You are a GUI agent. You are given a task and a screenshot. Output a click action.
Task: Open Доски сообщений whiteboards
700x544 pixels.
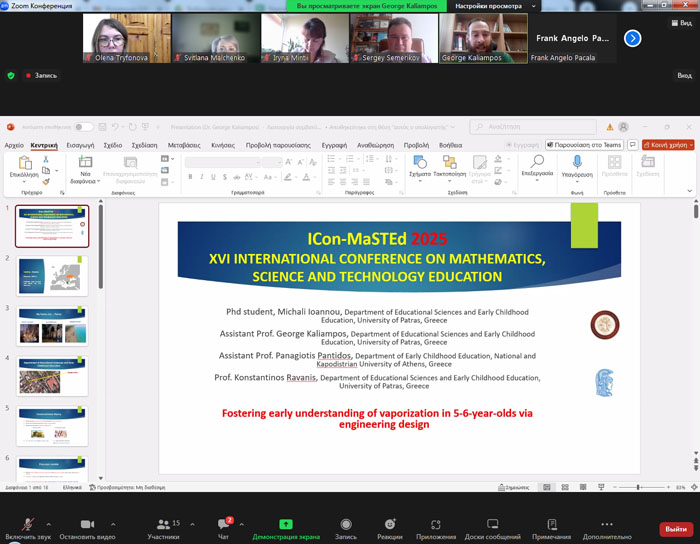pyautogui.click(x=492, y=524)
